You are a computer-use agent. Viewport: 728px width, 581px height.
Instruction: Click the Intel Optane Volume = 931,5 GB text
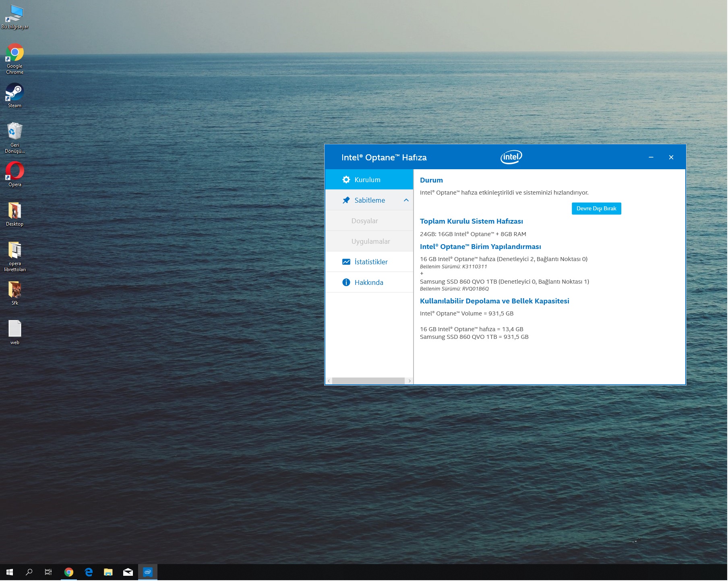(467, 313)
